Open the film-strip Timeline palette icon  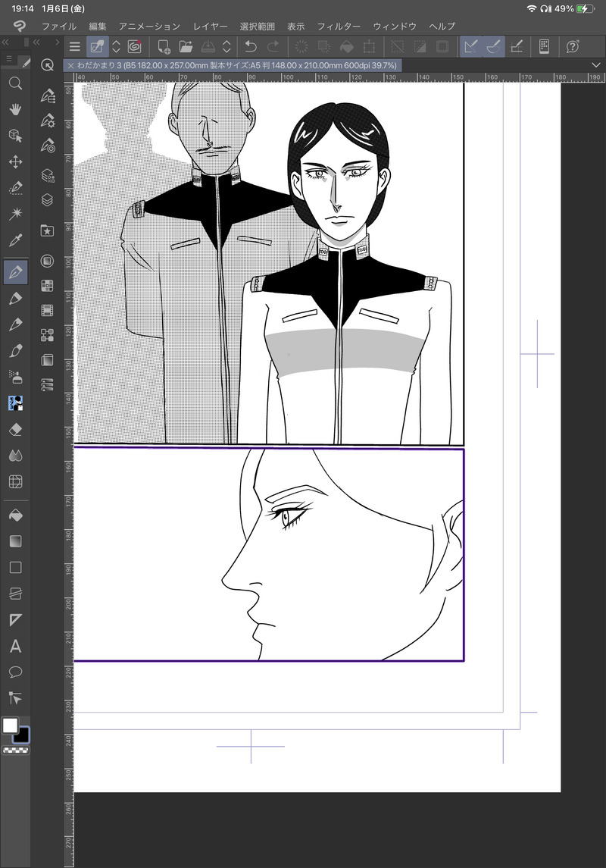click(x=48, y=311)
